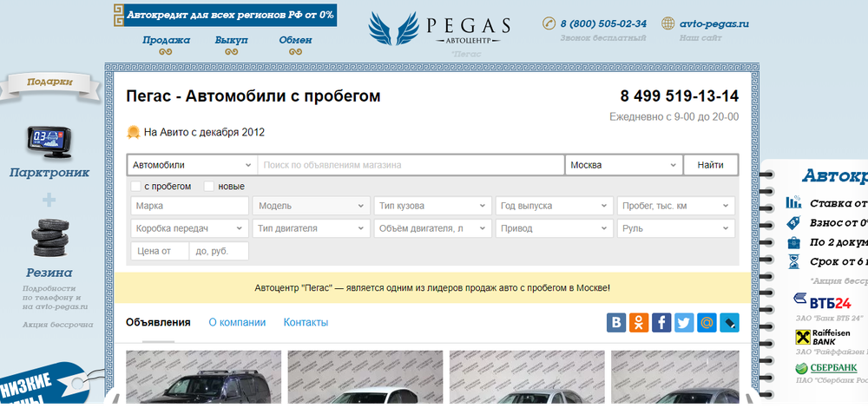Tick the 'новые' checkbox

tap(208, 186)
